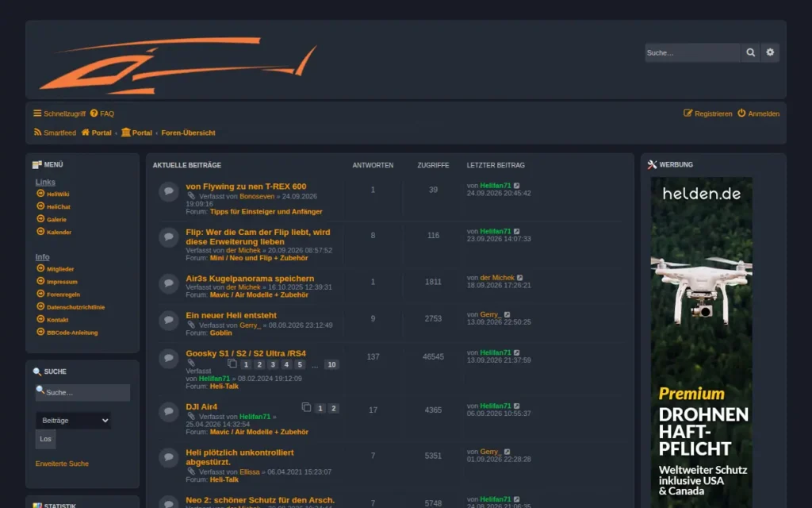812x508 pixels.
Task: Go to page 3 of Goosky topic
Action: pos(273,364)
